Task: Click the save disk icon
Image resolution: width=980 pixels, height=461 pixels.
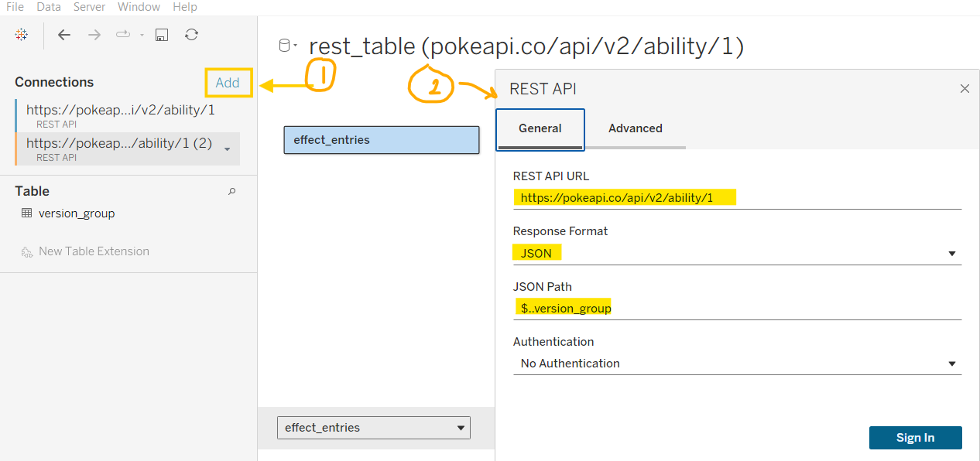Action: [162, 35]
